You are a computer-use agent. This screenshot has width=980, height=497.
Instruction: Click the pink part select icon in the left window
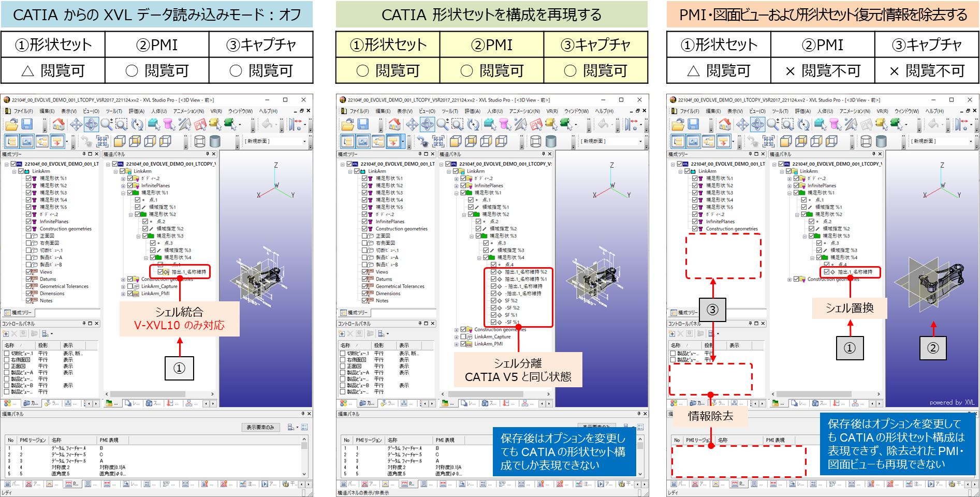[169, 124]
